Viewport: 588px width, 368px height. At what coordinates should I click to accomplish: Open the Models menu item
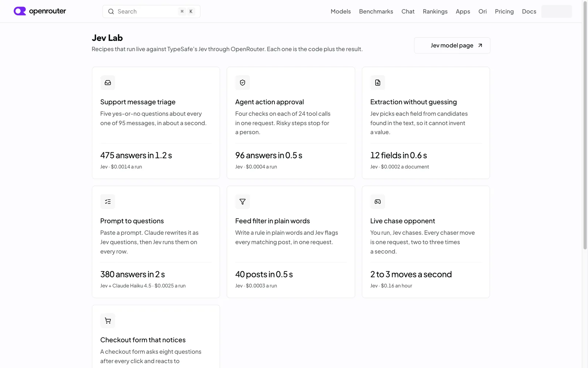tap(341, 11)
